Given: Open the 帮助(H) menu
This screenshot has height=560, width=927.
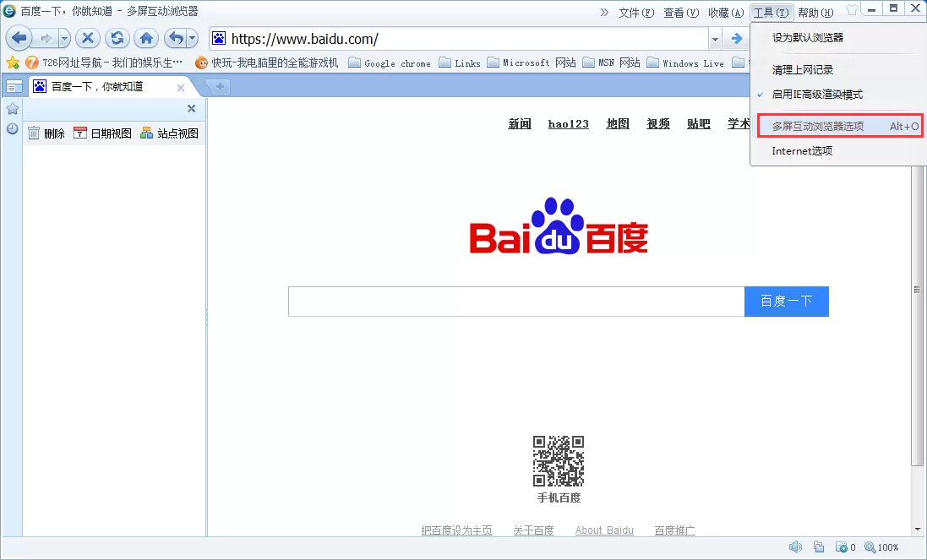Looking at the screenshot, I should coord(815,13).
